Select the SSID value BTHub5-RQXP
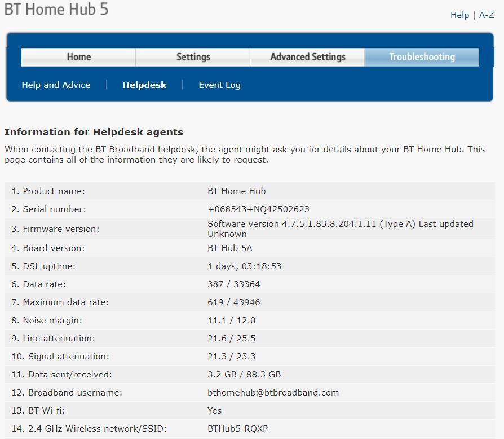This screenshot has height=439, width=504. [x=237, y=428]
